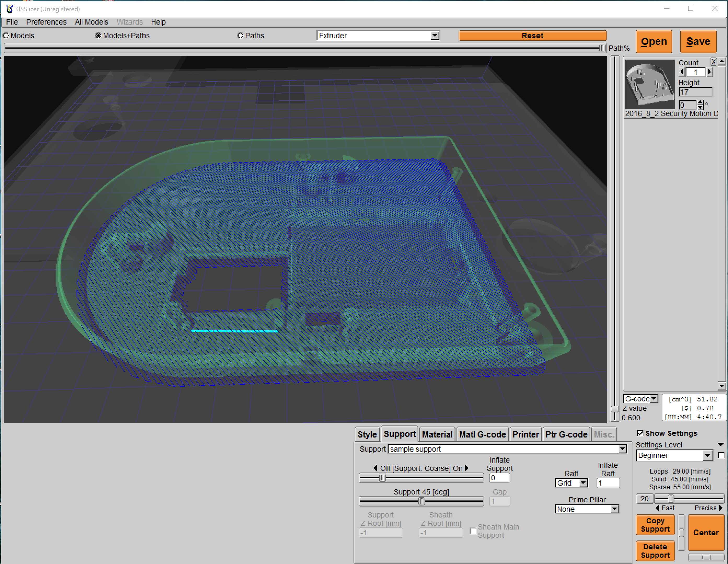Viewport: 728px width, 564px height.
Task: Click the Support 45 deg slider
Action: coord(421,501)
